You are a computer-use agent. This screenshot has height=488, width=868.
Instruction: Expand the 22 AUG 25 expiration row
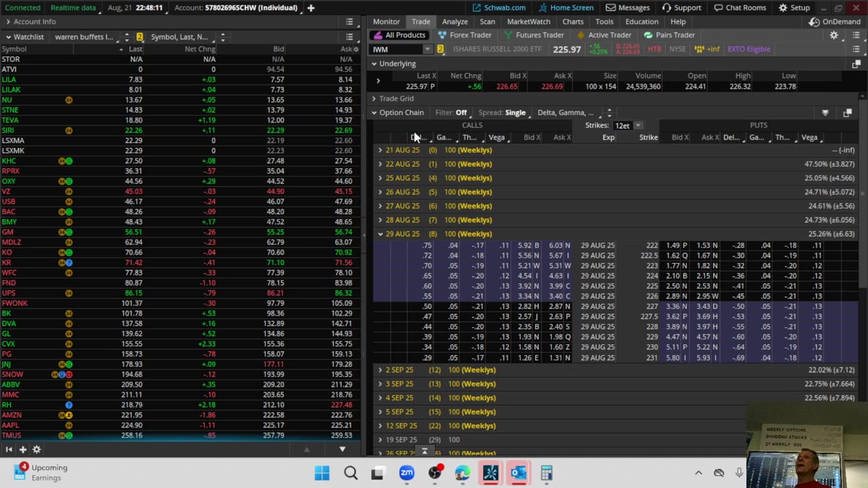380,164
